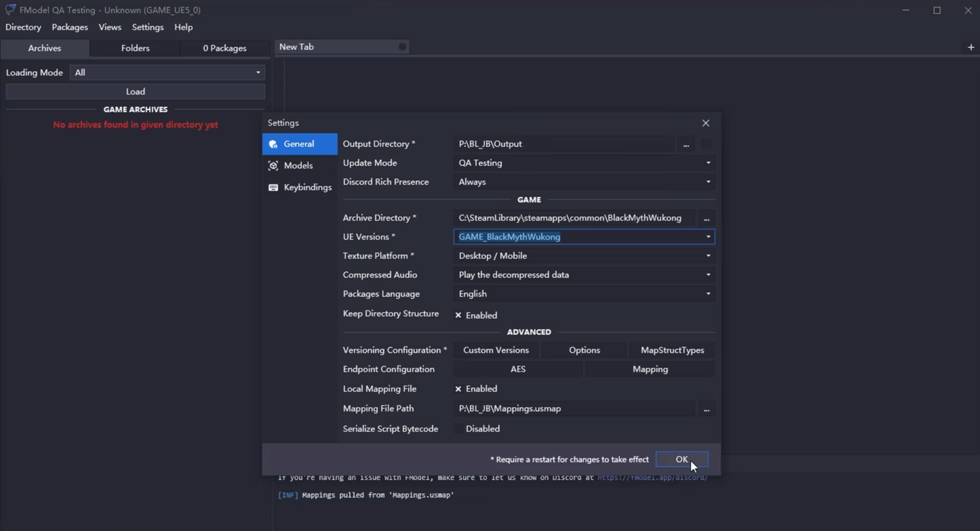This screenshot has height=531, width=980.
Task: Switch to the 0 Packages tab
Action: (224, 48)
